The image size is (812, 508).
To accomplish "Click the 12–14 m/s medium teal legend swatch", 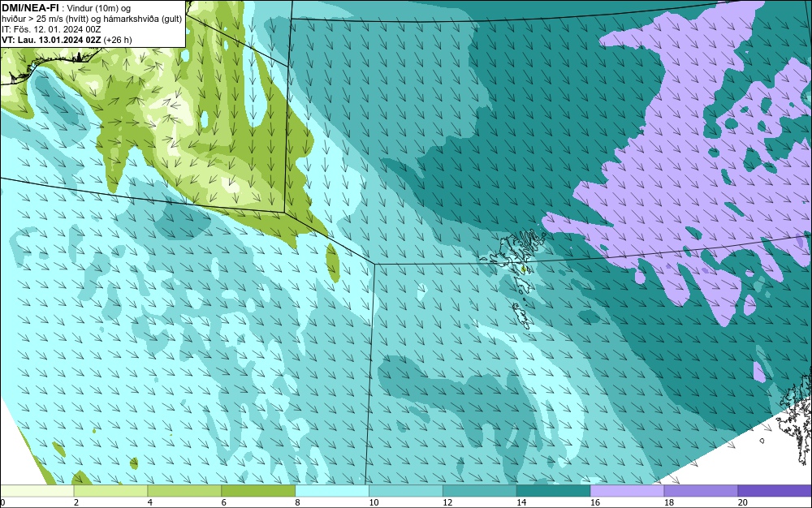I will pos(480,490).
